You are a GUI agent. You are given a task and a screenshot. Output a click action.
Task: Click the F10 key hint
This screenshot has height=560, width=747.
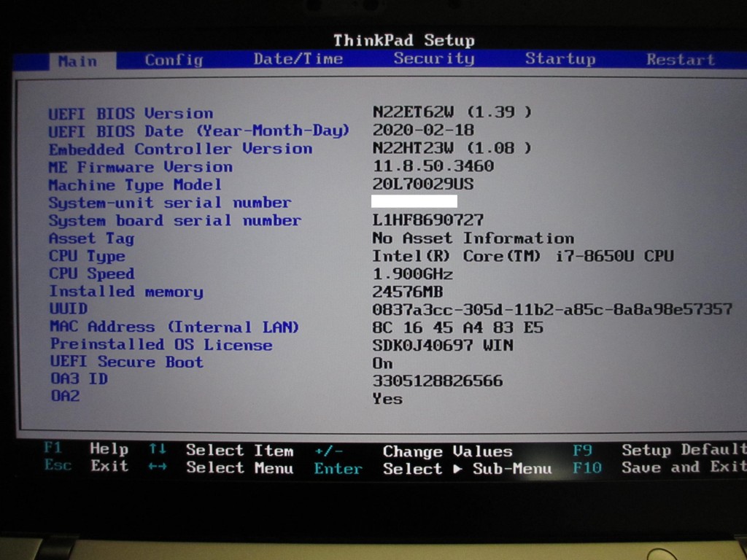[587, 467]
